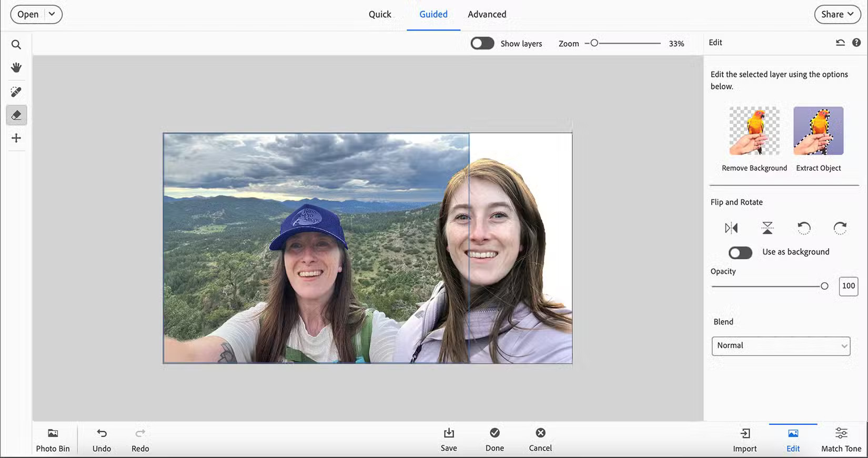Click the Opacity slider handle
Image resolution: width=868 pixels, height=458 pixels.
click(x=824, y=286)
